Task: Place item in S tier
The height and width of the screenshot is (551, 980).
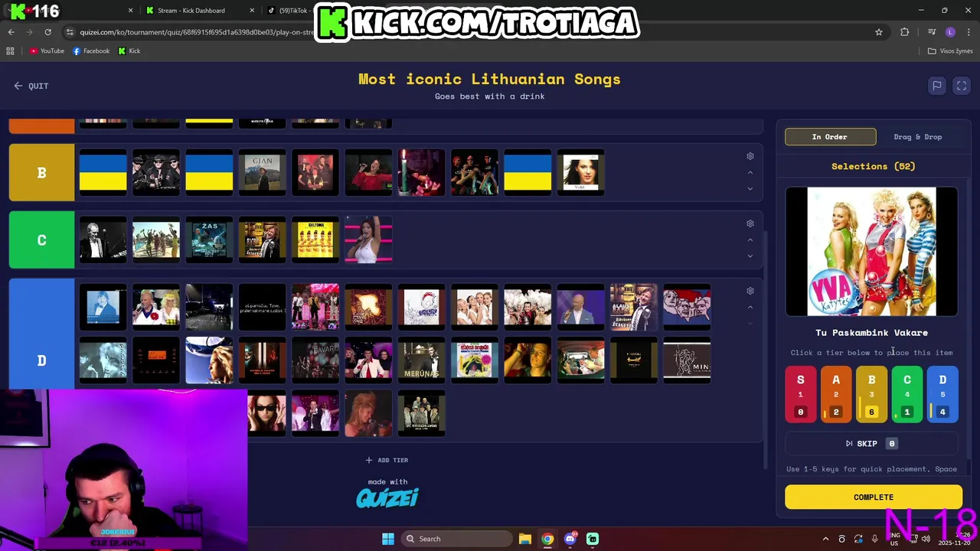Action: 801,395
